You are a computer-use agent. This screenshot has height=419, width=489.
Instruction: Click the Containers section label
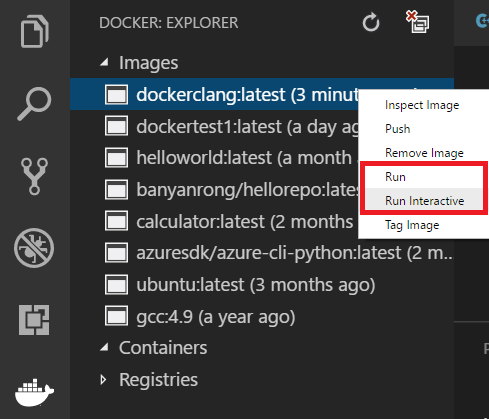pyautogui.click(x=163, y=348)
